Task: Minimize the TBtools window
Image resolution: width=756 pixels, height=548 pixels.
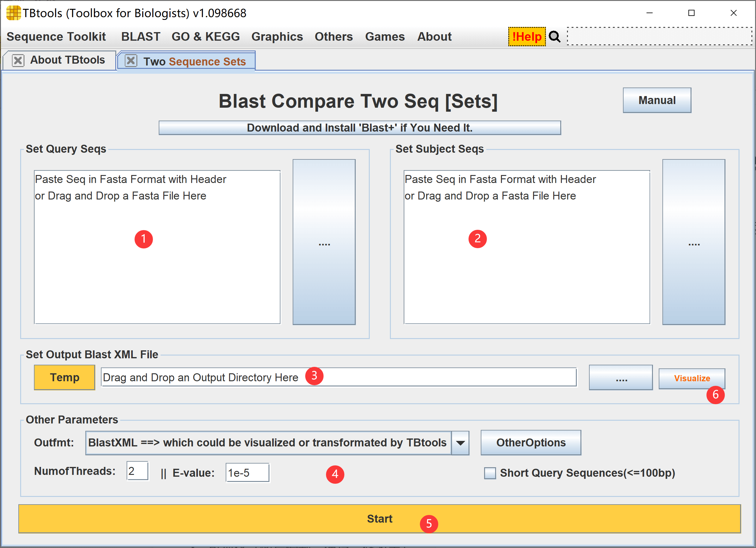Action: click(x=649, y=13)
